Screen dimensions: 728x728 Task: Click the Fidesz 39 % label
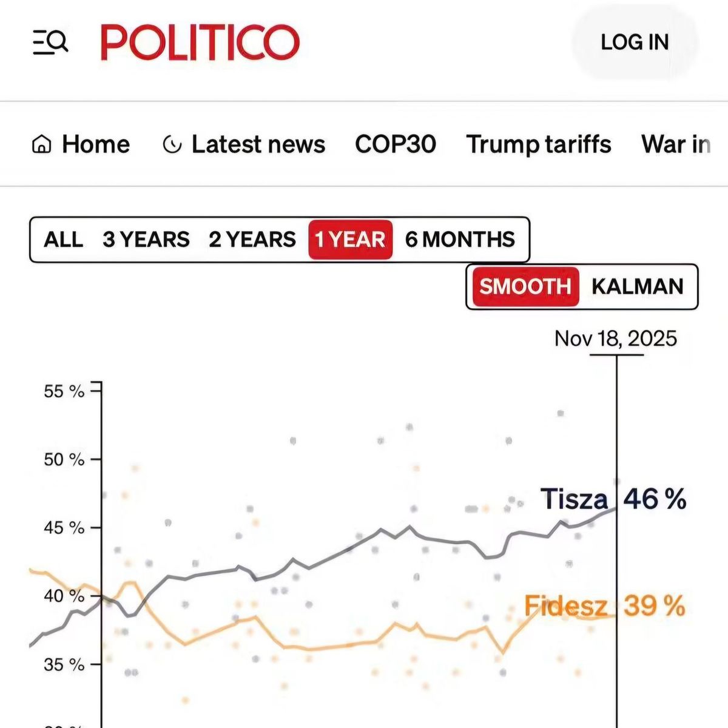point(605,605)
